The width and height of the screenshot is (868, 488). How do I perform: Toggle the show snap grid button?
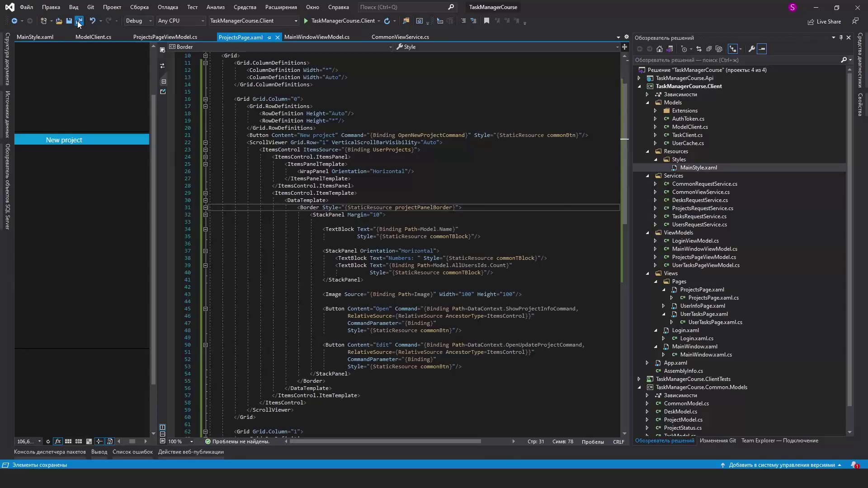(x=68, y=441)
